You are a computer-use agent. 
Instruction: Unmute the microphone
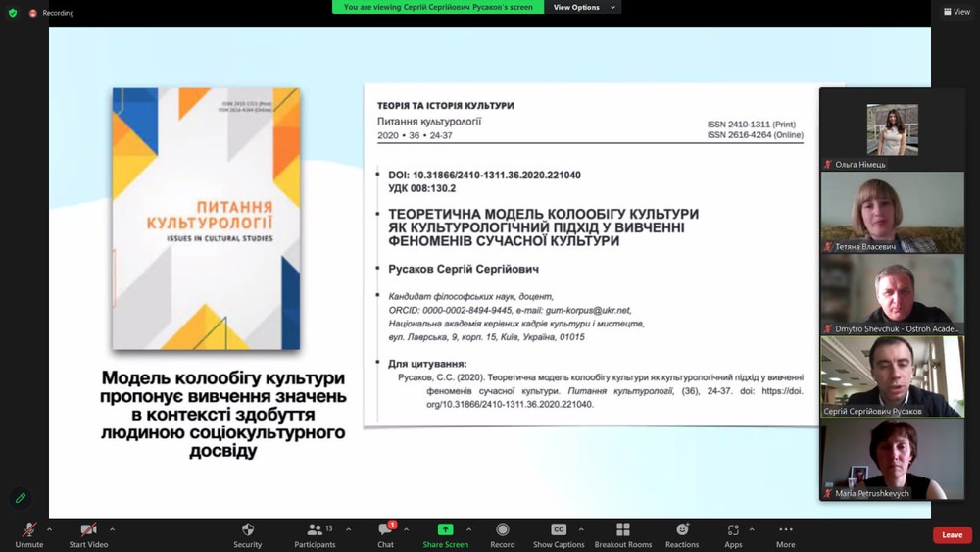(x=28, y=530)
